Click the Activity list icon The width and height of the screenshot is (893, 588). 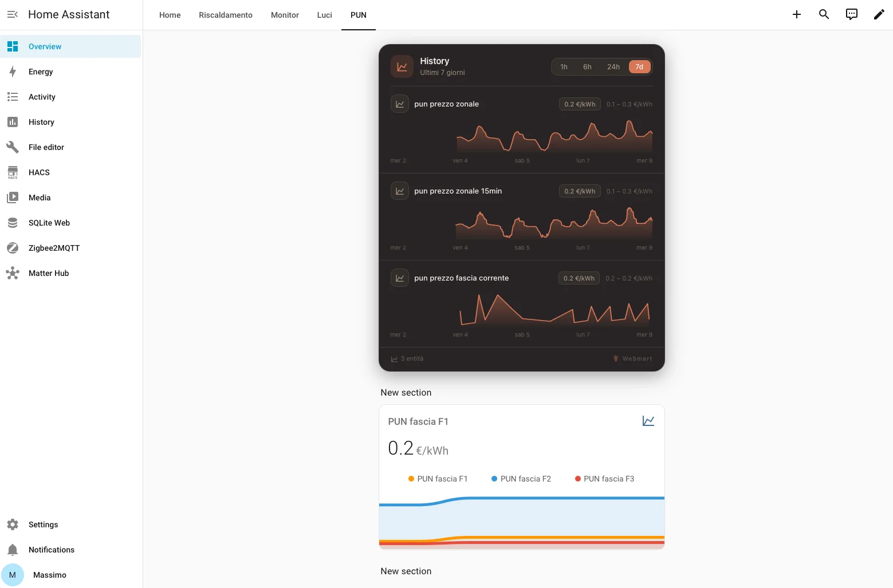13,97
